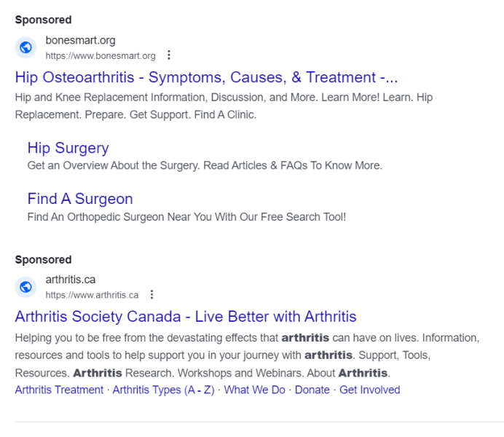Open the Hip Osteoarthritis ad headline
Image resolution: width=504 pixels, height=437 pixels.
pos(206,78)
